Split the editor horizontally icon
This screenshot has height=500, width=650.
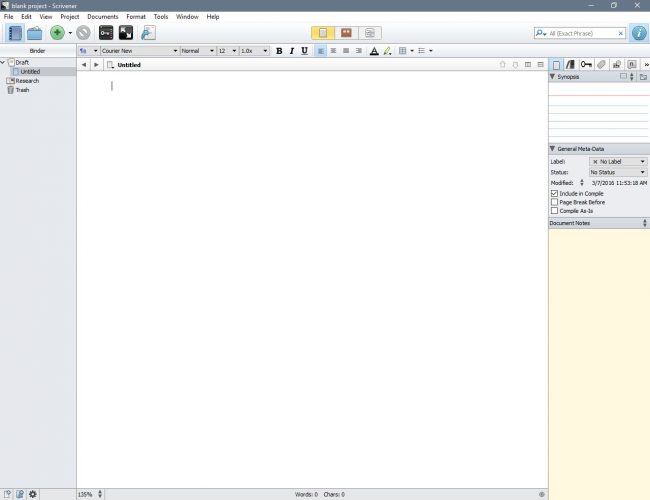click(x=541, y=65)
